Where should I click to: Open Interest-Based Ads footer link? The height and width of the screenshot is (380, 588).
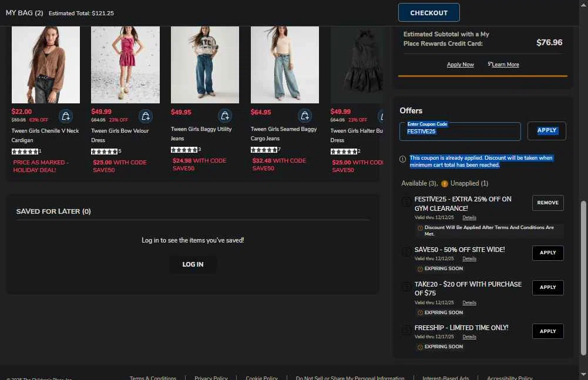pos(445,378)
